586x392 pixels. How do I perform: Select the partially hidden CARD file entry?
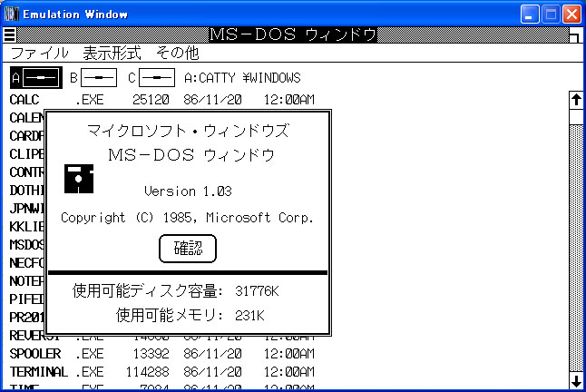[x=26, y=136]
